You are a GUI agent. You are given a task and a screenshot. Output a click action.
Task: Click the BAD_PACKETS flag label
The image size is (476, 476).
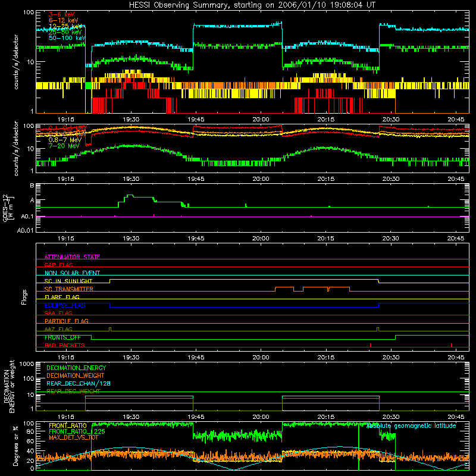(x=65, y=345)
